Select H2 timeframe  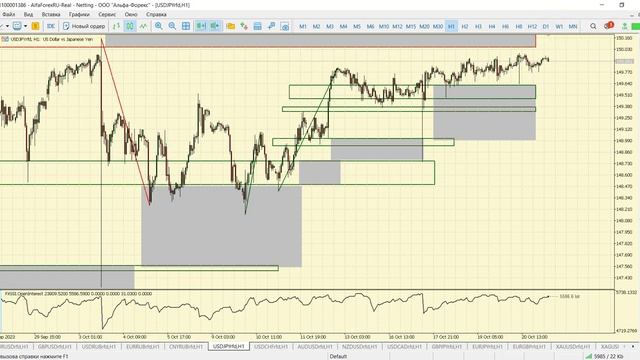click(464, 26)
